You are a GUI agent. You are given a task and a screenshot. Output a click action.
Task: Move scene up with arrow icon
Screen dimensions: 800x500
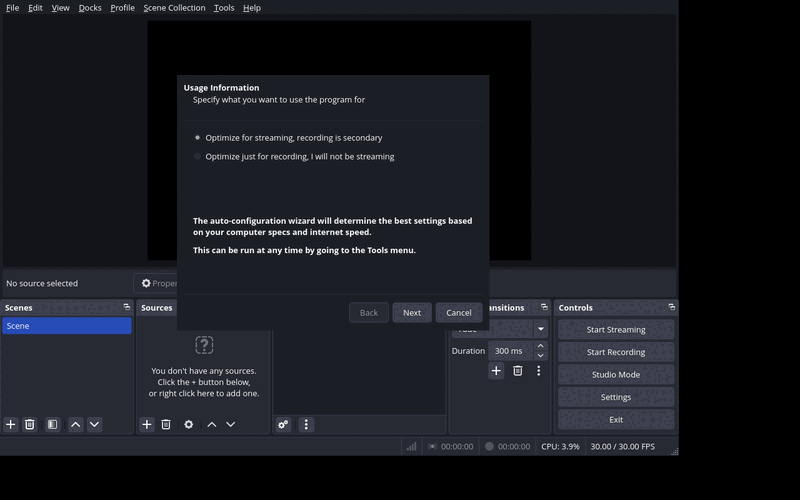pyautogui.click(x=76, y=424)
